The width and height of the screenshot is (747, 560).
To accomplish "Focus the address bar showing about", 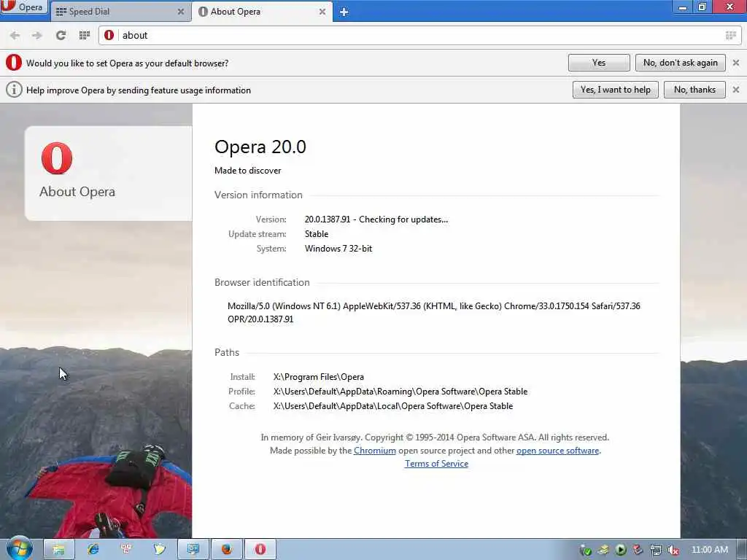I will click(419, 35).
